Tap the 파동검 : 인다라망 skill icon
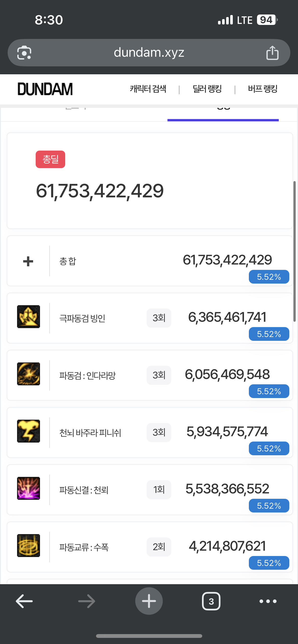Screen dimensions: 298x644 pos(29,374)
